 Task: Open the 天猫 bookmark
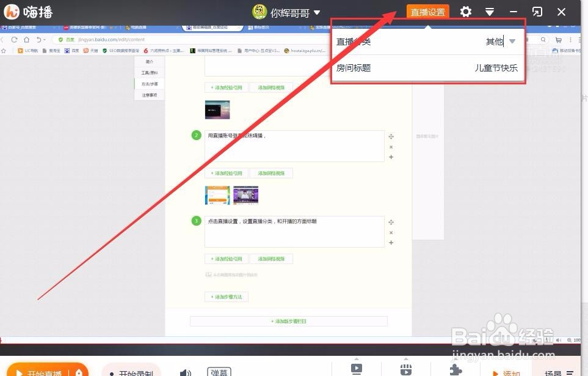tap(90, 50)
